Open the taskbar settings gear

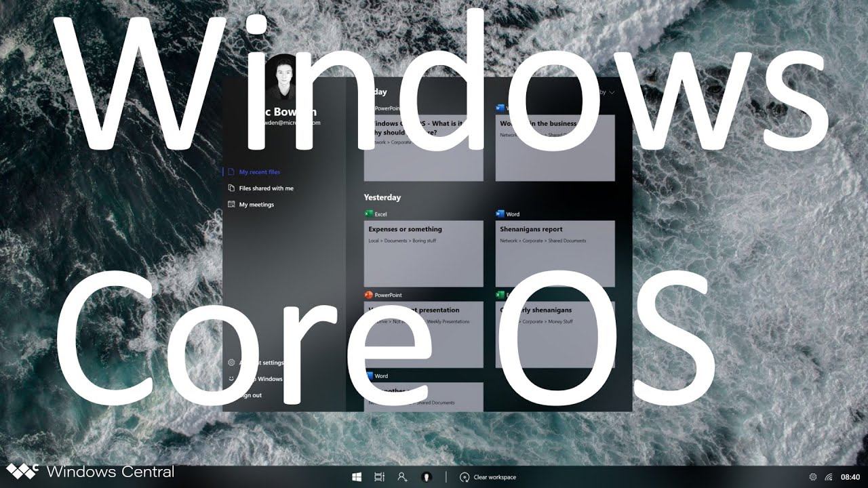tap(812, 477)
